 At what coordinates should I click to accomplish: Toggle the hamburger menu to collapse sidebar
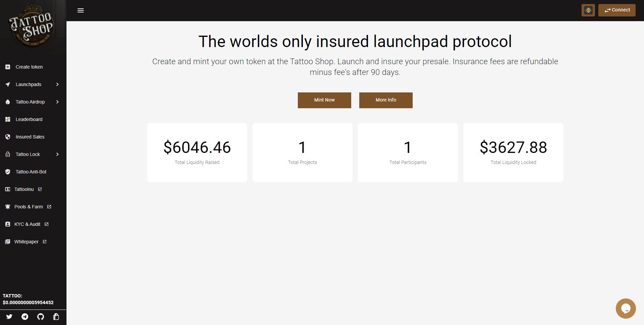pos(81,10)
